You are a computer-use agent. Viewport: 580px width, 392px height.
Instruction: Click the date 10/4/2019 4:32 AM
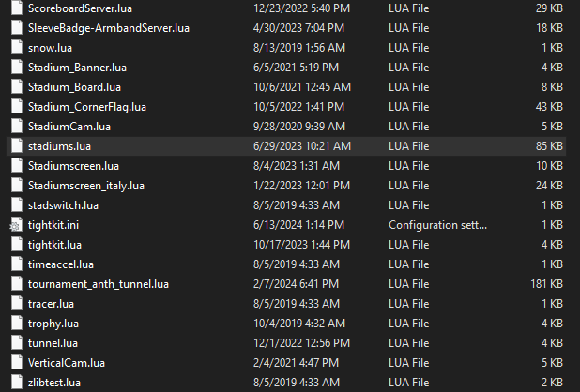pyautogui.click(x=298, y=324)
